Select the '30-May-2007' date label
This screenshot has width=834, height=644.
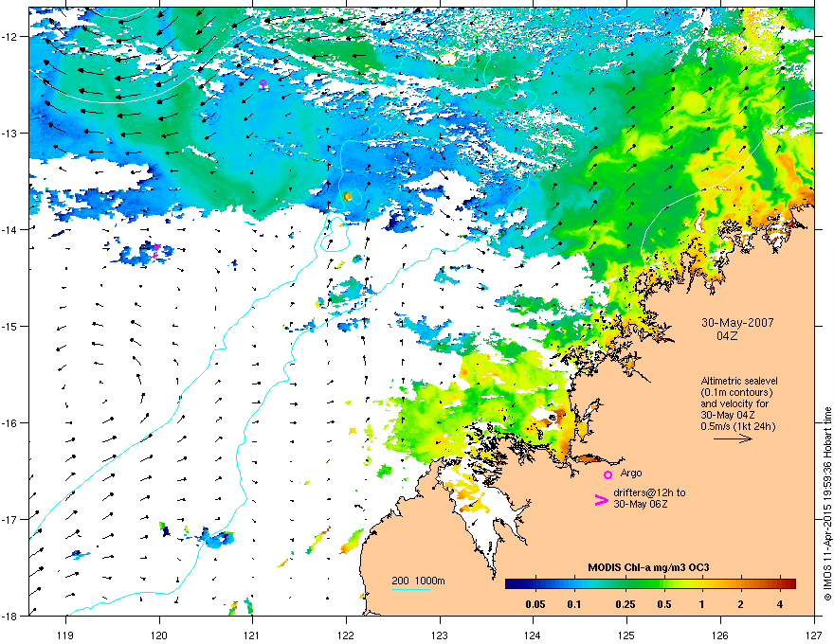click(737, 323)
